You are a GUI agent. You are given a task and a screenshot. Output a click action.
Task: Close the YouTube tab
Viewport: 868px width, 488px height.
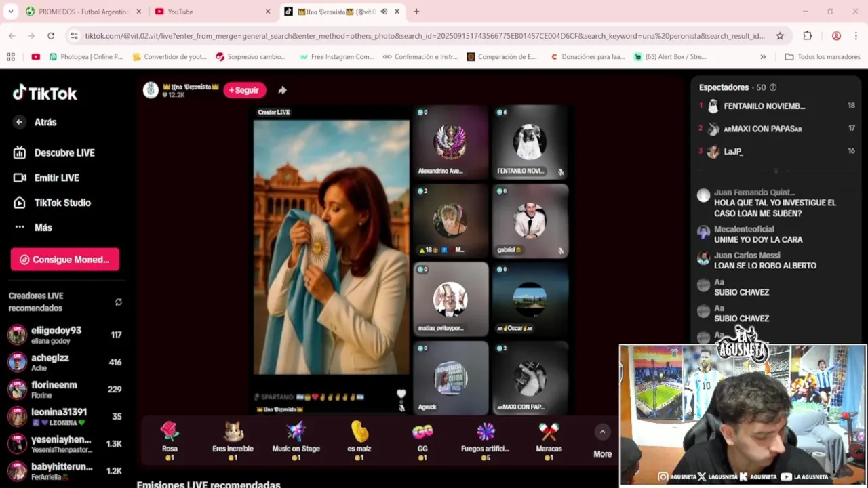(267, 12)
